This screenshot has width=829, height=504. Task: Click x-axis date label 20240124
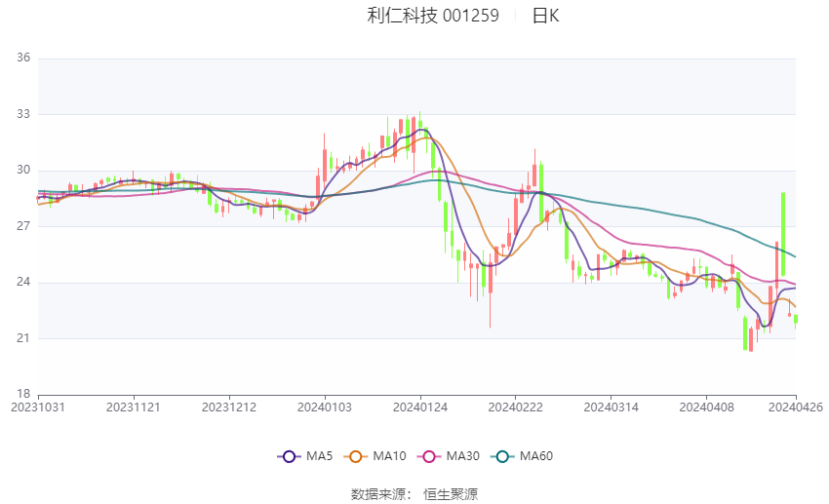(x=420, y=407)
